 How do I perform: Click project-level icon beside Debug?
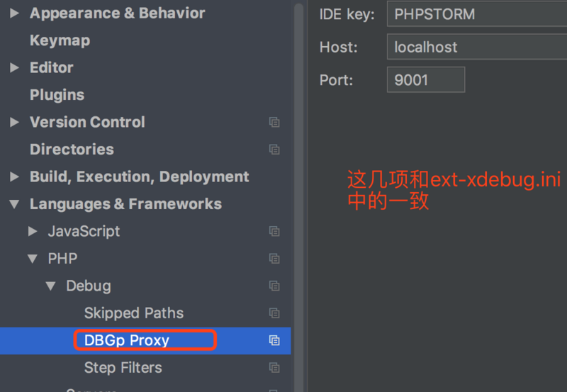pos(274,286)
